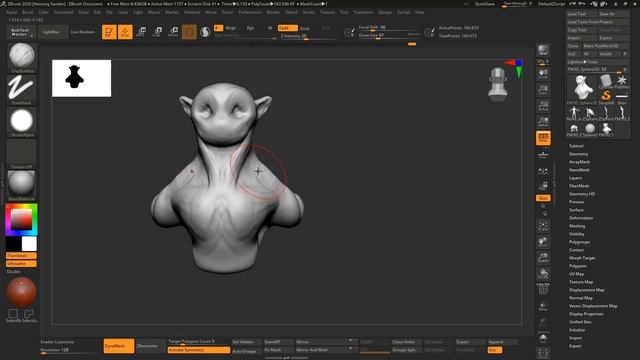Click the Scroll canvas icon
The image size is (640, 360).
point(543,74)
